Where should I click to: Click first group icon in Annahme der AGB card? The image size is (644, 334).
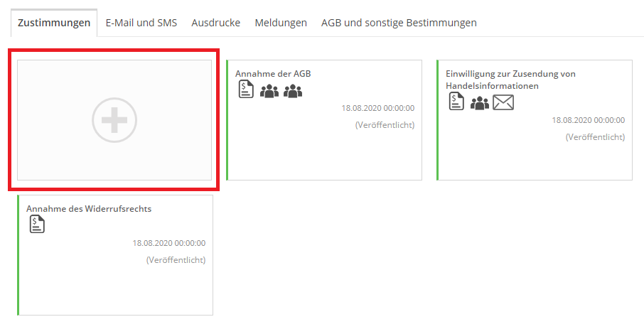tap(269, 91)
